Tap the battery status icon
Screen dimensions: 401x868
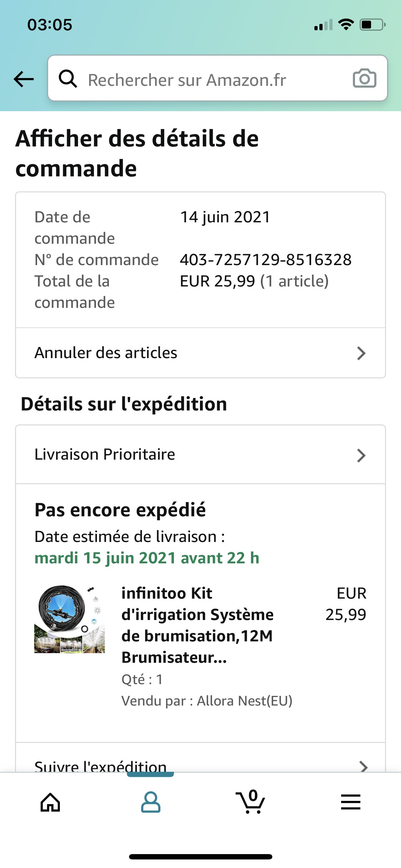(x=372, y=25)
